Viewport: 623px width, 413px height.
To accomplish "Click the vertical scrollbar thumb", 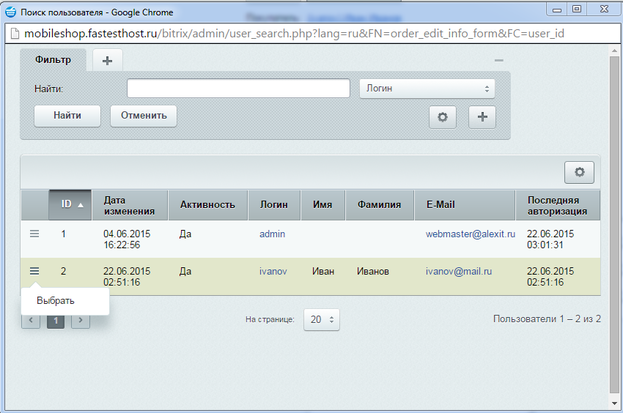I will pos(615,223).
